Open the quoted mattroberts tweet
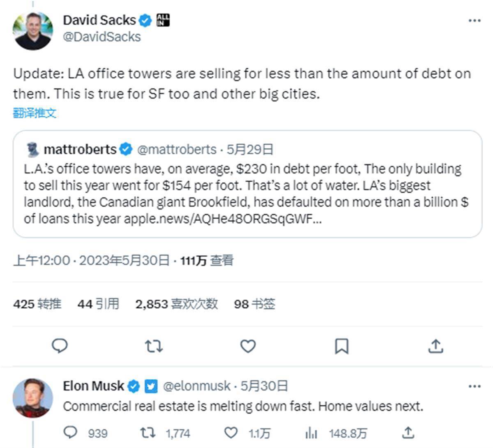493x448 pixels. [x=247, y=184]
